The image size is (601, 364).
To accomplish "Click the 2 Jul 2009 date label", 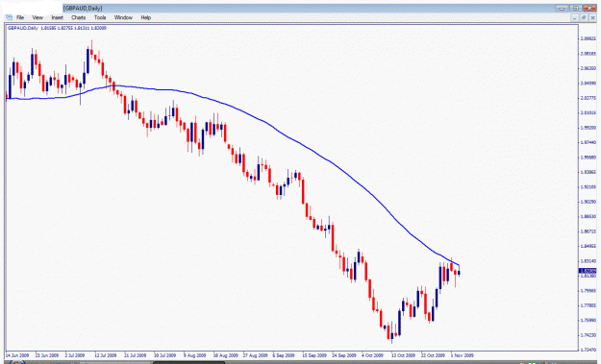I will [75, 355].
